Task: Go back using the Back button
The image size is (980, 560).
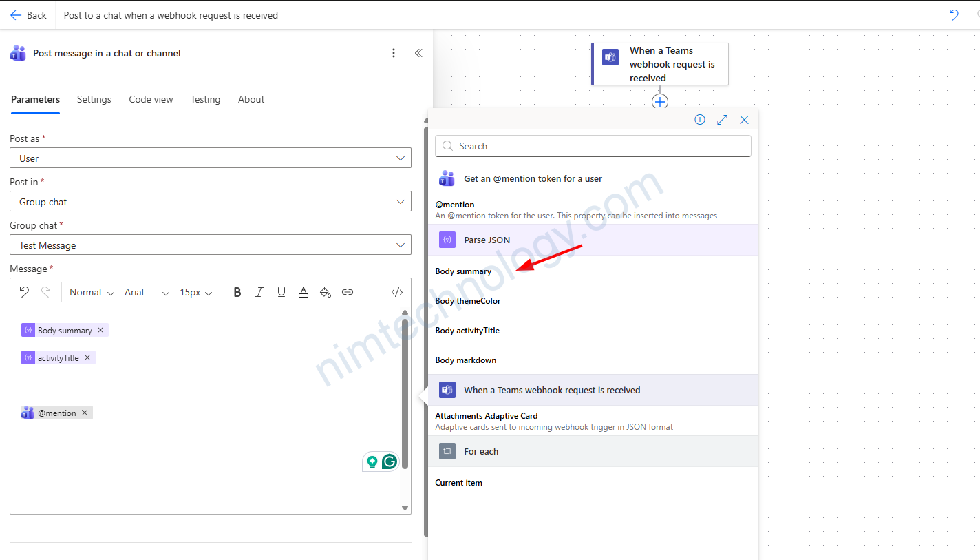Action: tap(28, 15)
